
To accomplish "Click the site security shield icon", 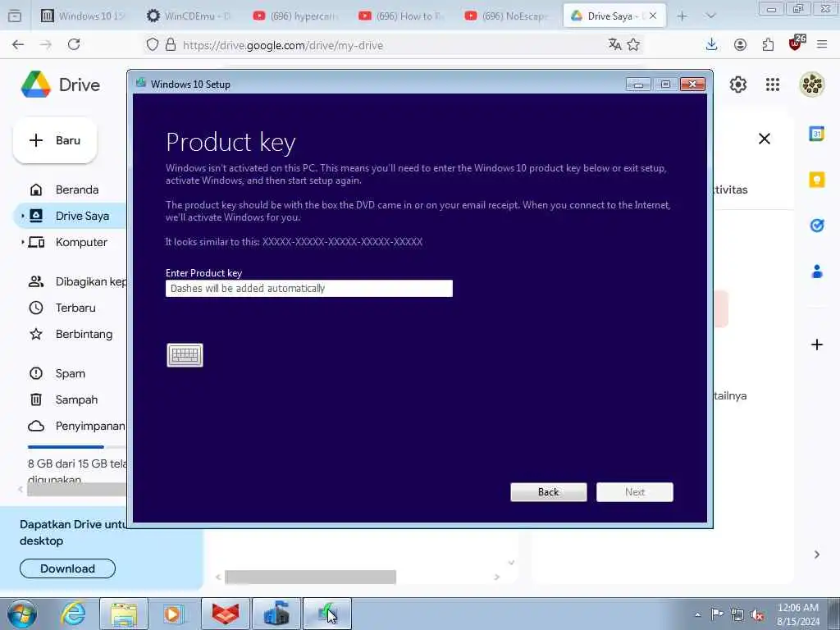I will click(x=153, y=44).
